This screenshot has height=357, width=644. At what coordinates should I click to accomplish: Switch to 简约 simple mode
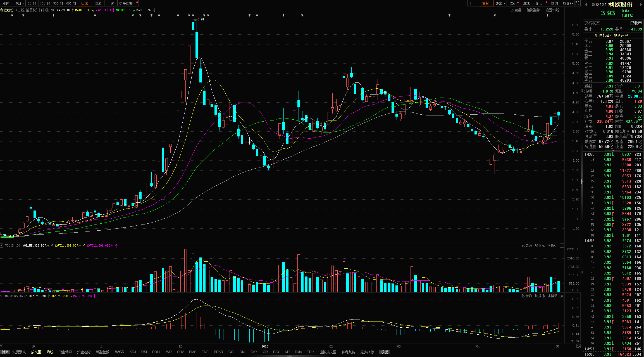554,3
